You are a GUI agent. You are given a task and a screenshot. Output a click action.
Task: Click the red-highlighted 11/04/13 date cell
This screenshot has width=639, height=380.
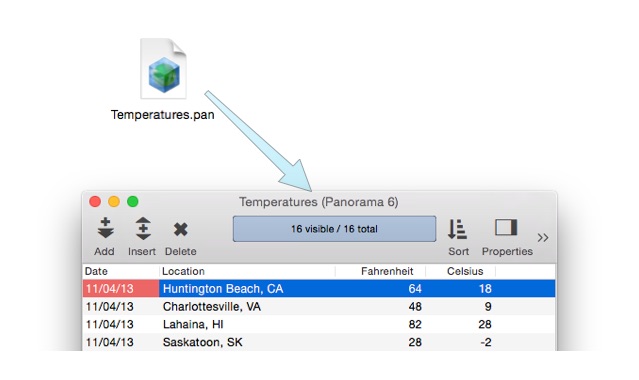121,289
